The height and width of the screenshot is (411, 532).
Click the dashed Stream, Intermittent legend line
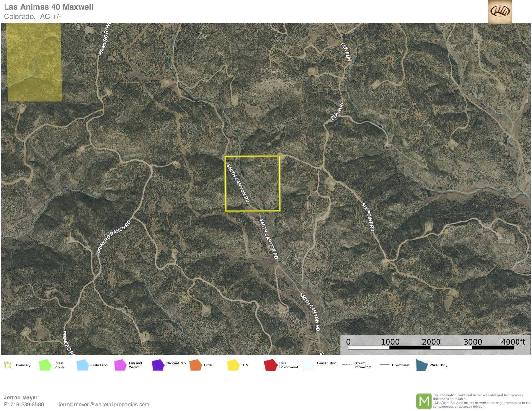tap(347, 364)
